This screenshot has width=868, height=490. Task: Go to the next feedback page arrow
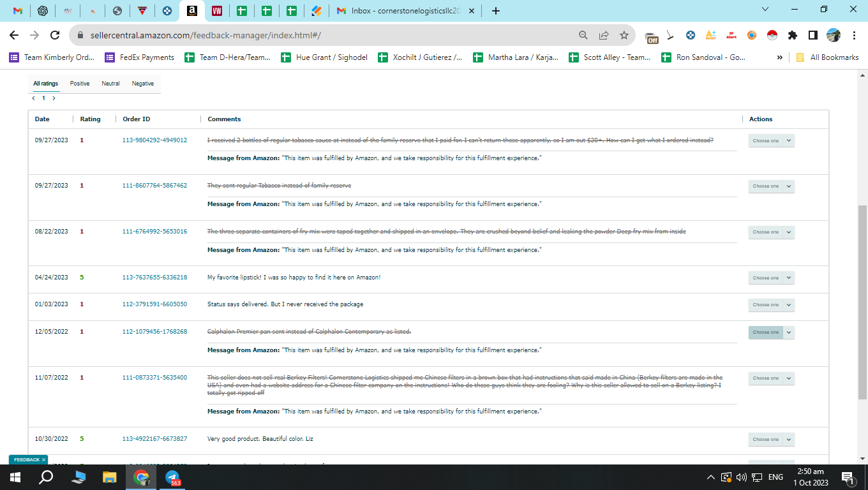(x=54, y=98)
